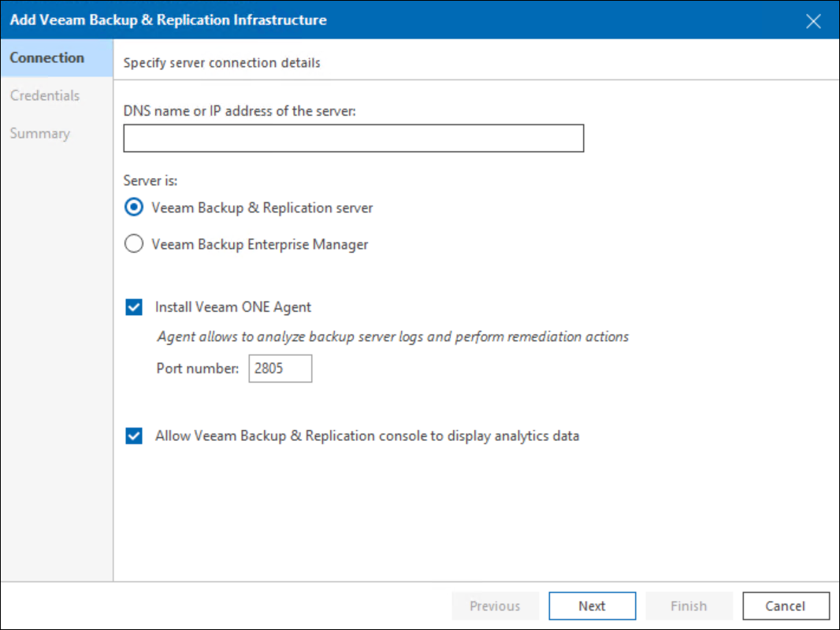Re-enable the Install Veeam ONE Agent checkbox
The width and height of the screenshot is (840, 630).
tap(133, 306)
